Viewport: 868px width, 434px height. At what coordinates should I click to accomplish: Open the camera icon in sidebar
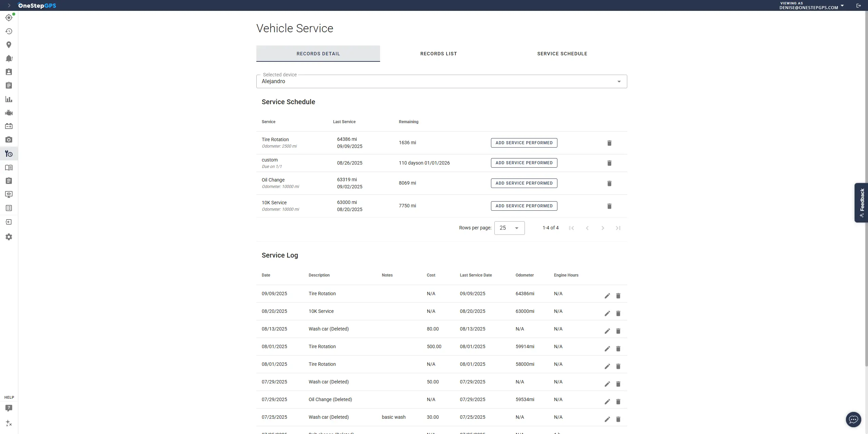9,140
